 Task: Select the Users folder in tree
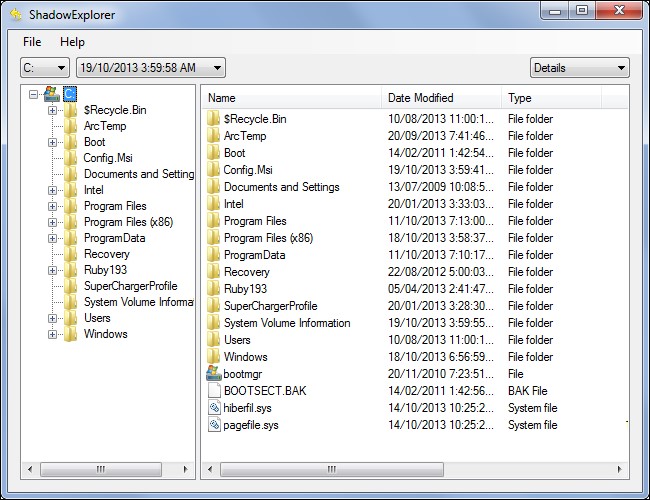tap(97, 318)
